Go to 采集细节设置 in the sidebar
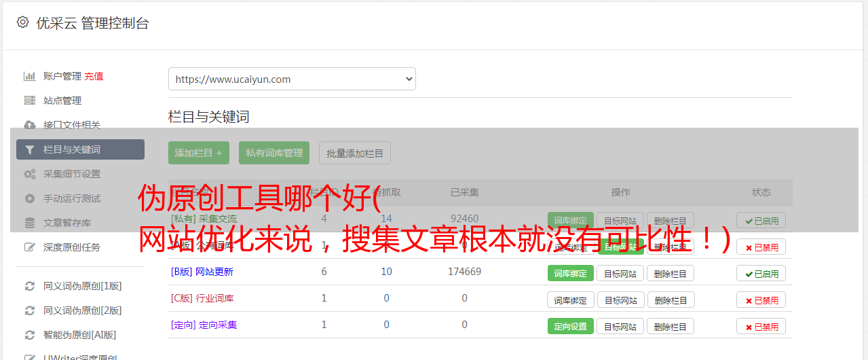The image size is (868, 360). (72, 174)
